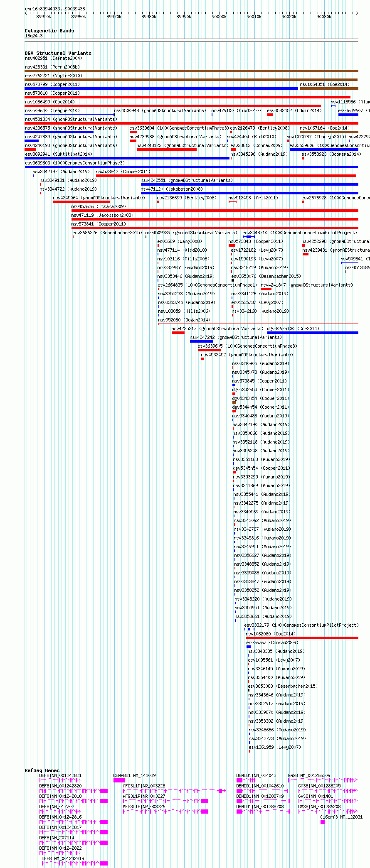Select nsv952080 (Dogan2014) label
Viewport: 370px width, 868px height.
[184, 320]
